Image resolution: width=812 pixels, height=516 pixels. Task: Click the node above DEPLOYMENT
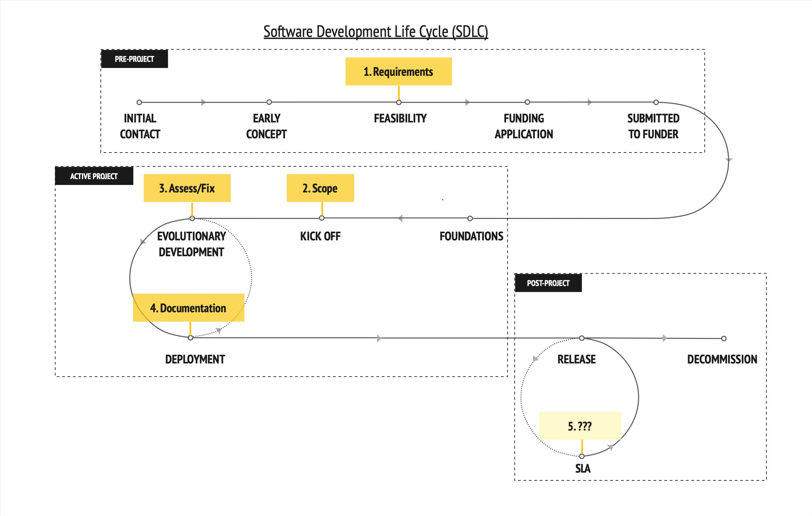click(x=191, y=338)
